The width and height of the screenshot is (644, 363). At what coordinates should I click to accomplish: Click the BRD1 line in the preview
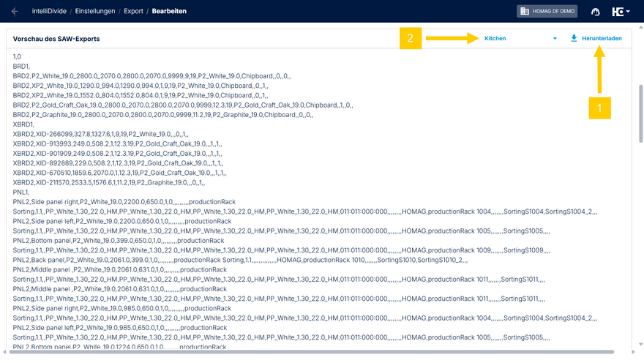coord(21,66)
